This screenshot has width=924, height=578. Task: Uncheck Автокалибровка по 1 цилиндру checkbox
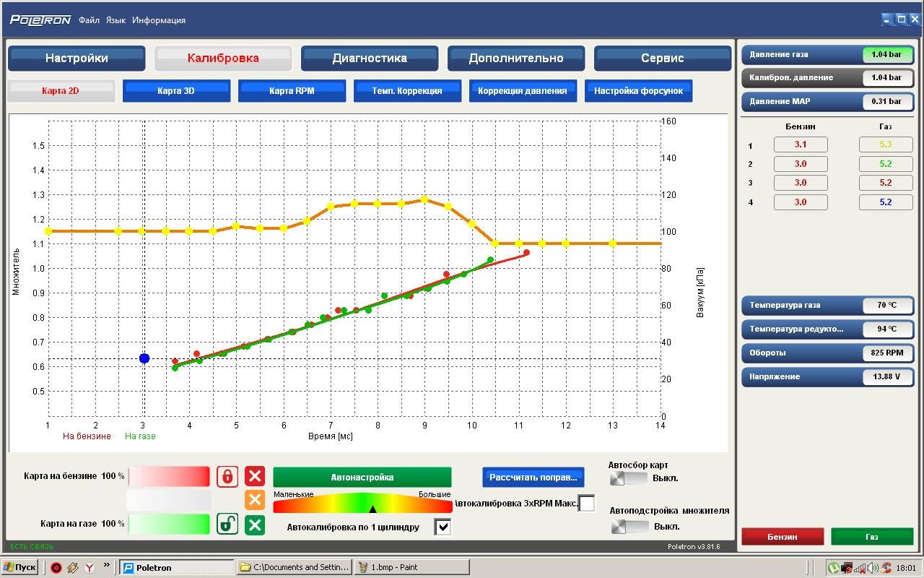[443, 527]
